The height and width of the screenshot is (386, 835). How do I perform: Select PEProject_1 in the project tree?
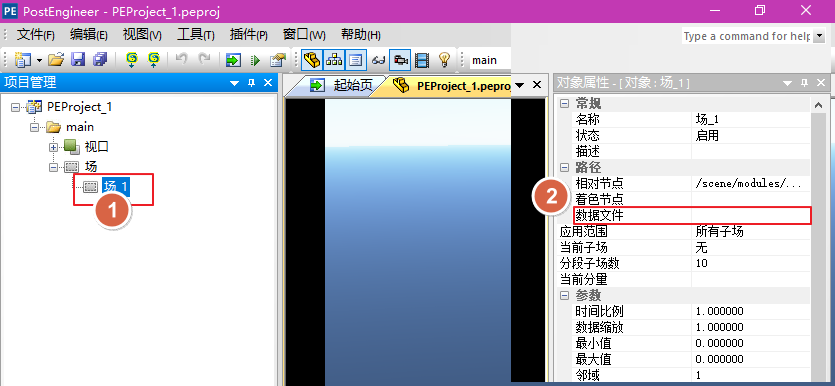[x=79, y=106]
